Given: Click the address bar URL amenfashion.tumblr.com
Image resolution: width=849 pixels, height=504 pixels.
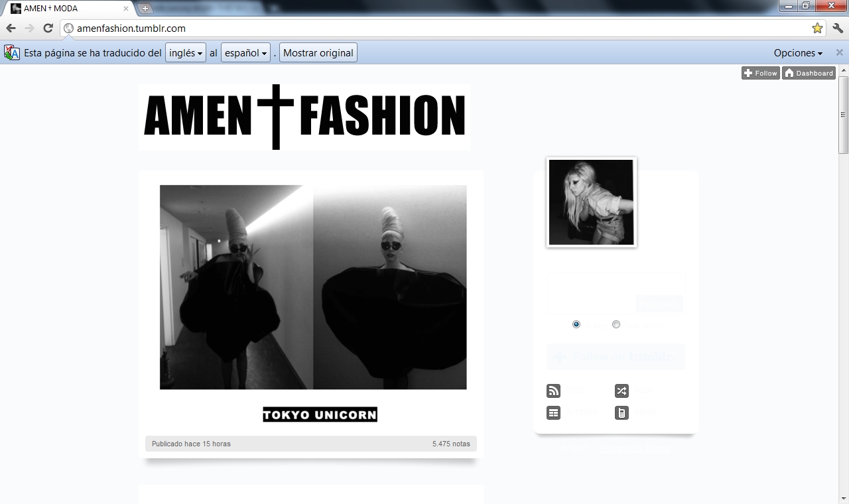Looking at the screenshot, I should [x=131, y=29].
